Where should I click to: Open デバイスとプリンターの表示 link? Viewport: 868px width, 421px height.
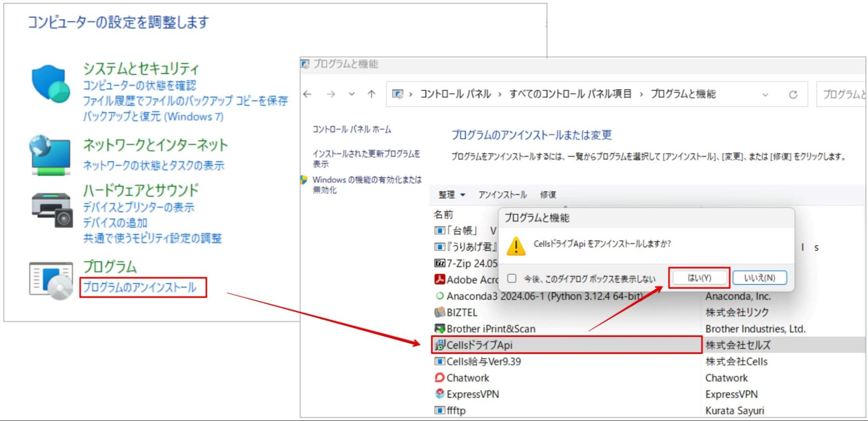coord(139,207)
